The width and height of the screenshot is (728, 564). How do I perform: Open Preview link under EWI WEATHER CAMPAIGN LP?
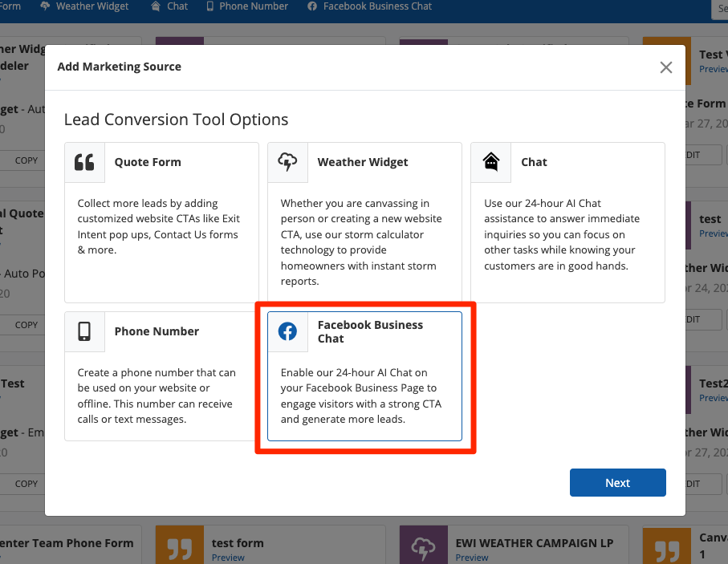coord(472,558)
